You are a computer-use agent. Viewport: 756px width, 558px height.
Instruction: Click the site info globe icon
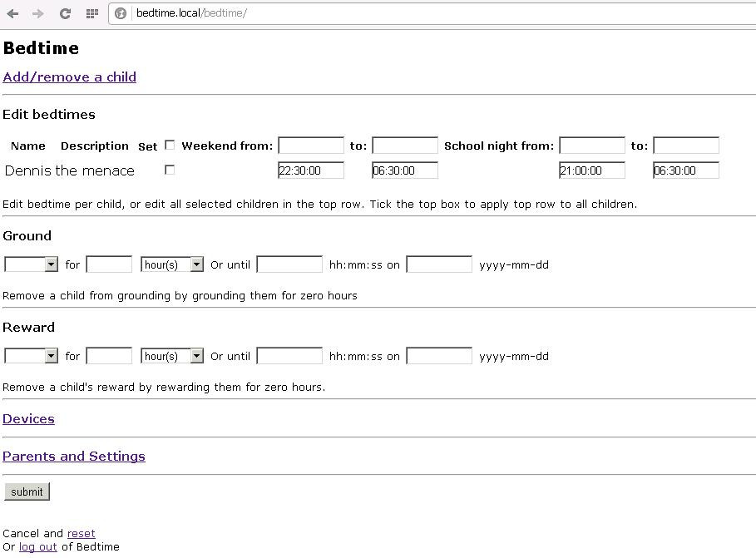point(121,13)
